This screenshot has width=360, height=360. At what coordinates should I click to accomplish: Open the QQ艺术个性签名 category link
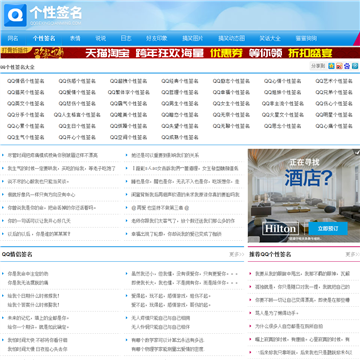(x=334, y=81)
